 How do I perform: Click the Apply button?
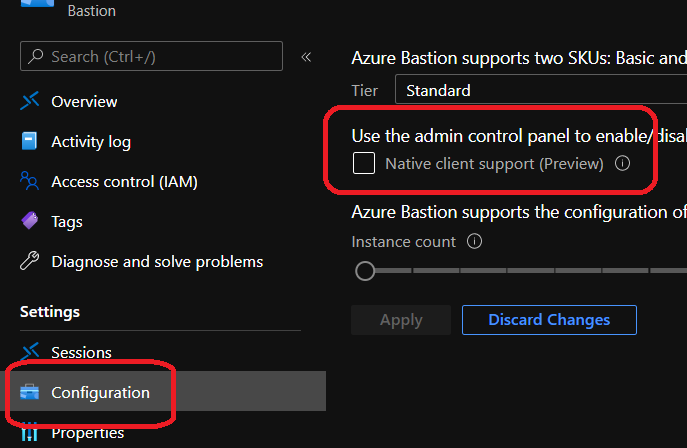pyautogui.click(x=401, y=320)
